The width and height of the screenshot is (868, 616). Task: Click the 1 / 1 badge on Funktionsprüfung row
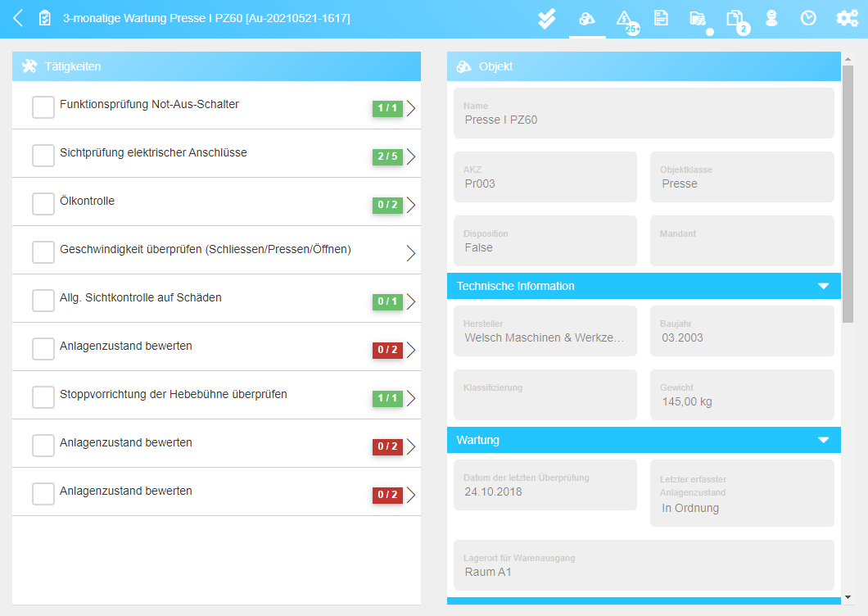[x=387, y=108]
